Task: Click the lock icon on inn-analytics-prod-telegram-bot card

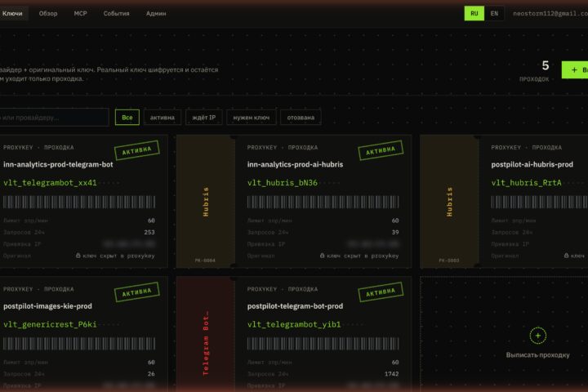Action: [x=78, y=256]
